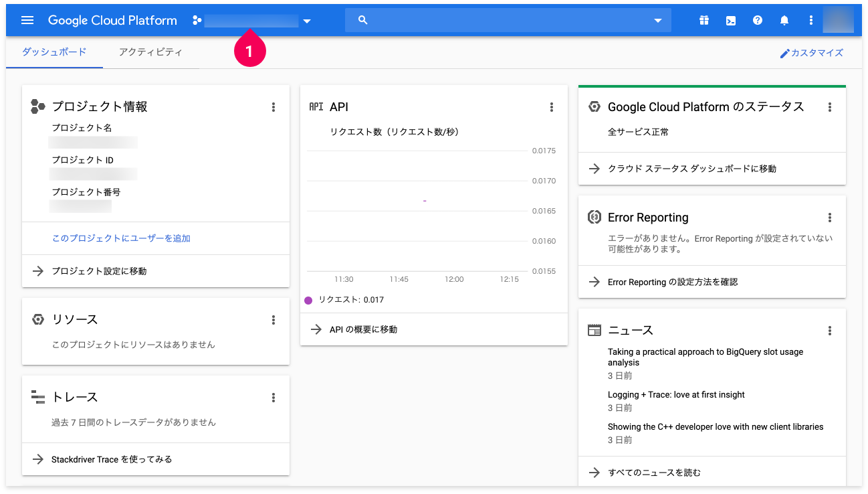Click このプロジェクトにユーザーを追加 link
Screen dimensions: 868x494
[x=121, y=238]
